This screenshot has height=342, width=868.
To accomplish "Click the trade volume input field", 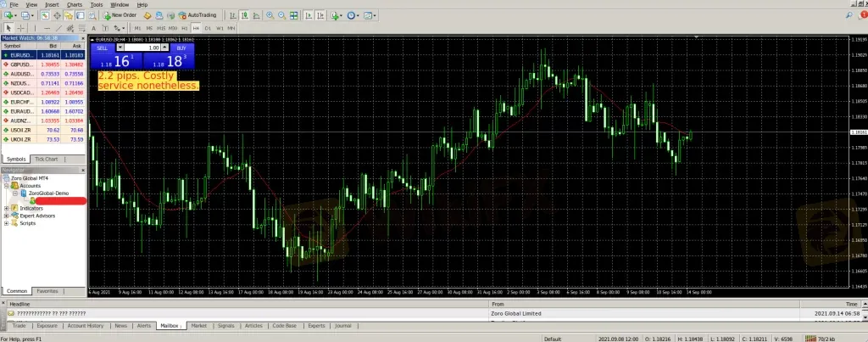I will point(142,48).
